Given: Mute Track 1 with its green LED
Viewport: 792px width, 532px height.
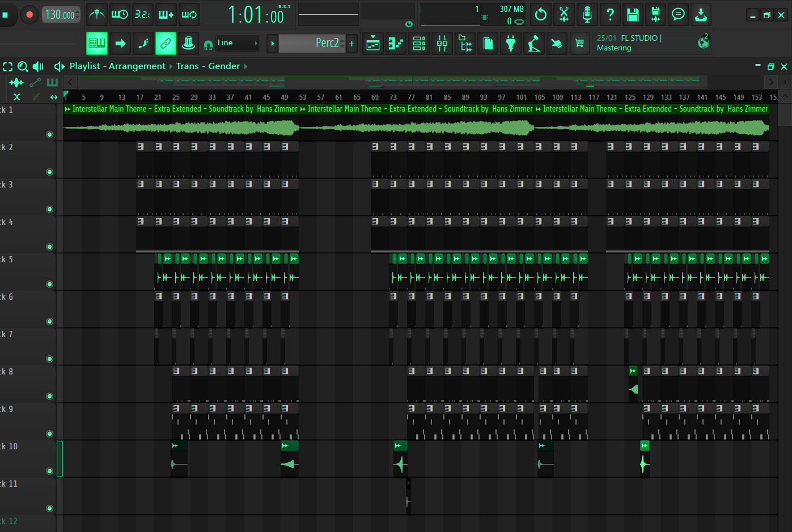Looking at the screenshot, I should (x=49, y=134).
